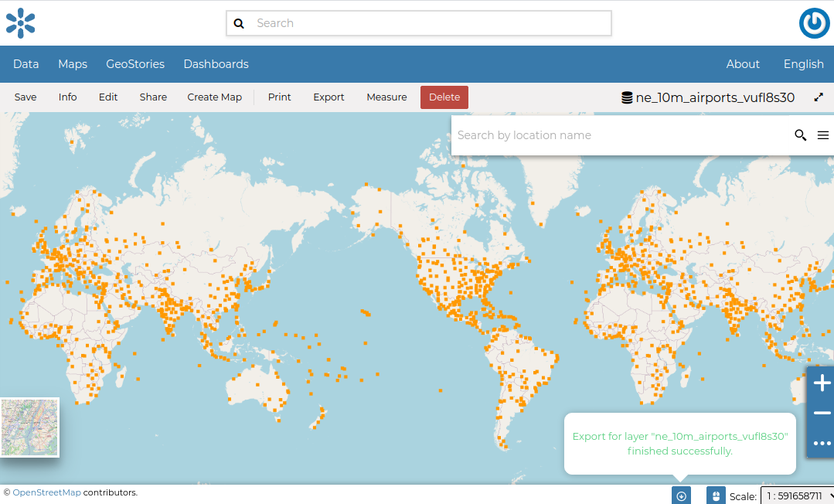Toggle mouse coordinates display button
The image size is (834, 504).
coord(716,496)
